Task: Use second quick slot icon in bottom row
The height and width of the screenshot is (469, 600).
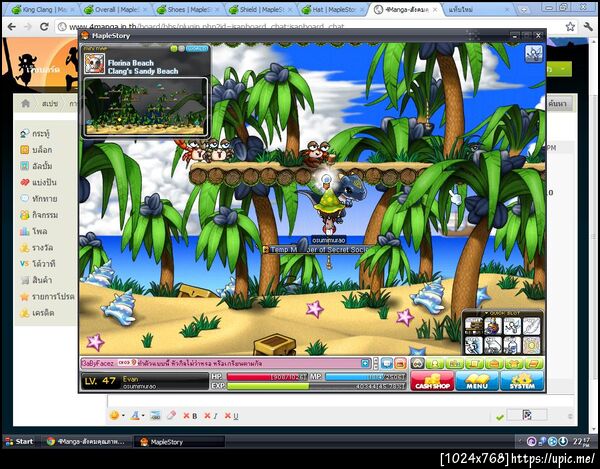Action: coord(493,345)
